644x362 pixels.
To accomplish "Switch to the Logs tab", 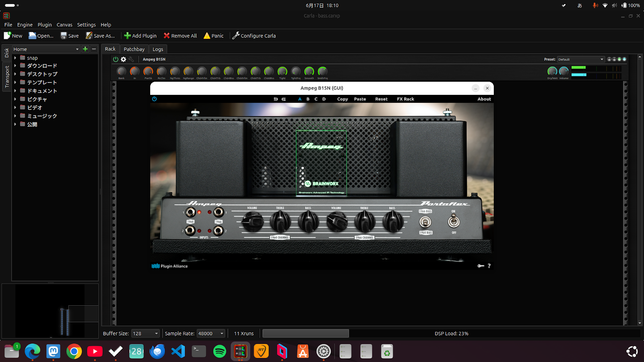I will 158,49.
